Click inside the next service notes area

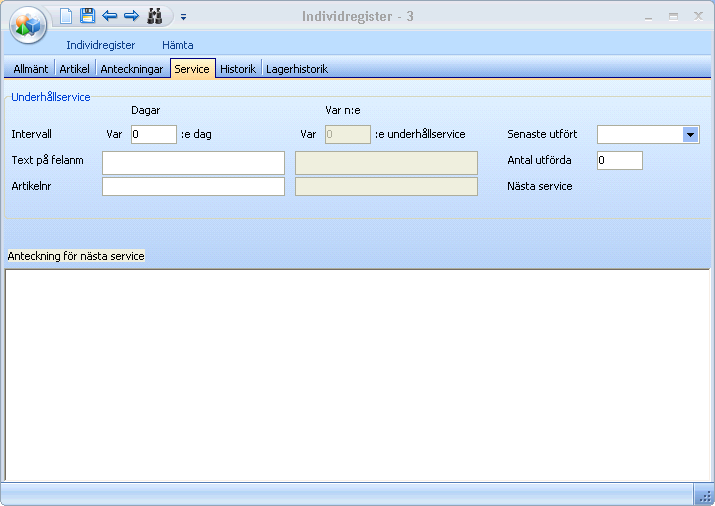pos(357,375)
